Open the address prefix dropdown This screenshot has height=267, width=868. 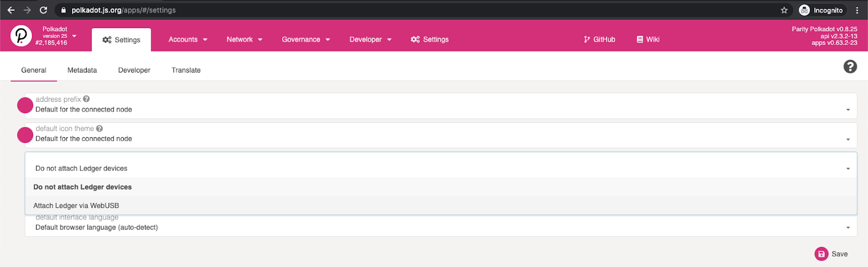click(441, 106)
